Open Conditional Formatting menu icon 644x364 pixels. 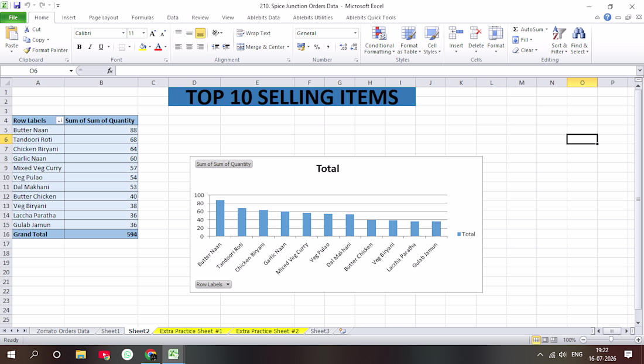379,34
